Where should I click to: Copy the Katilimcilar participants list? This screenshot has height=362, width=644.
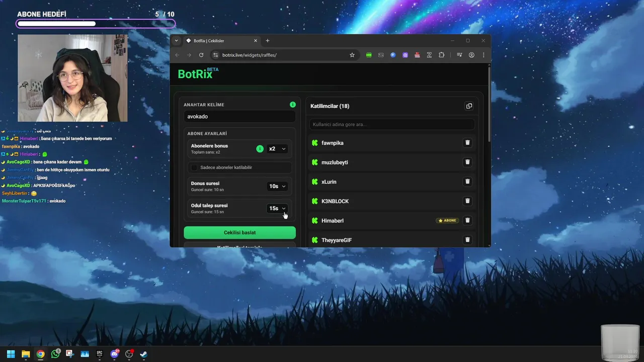tap(469, 106)
